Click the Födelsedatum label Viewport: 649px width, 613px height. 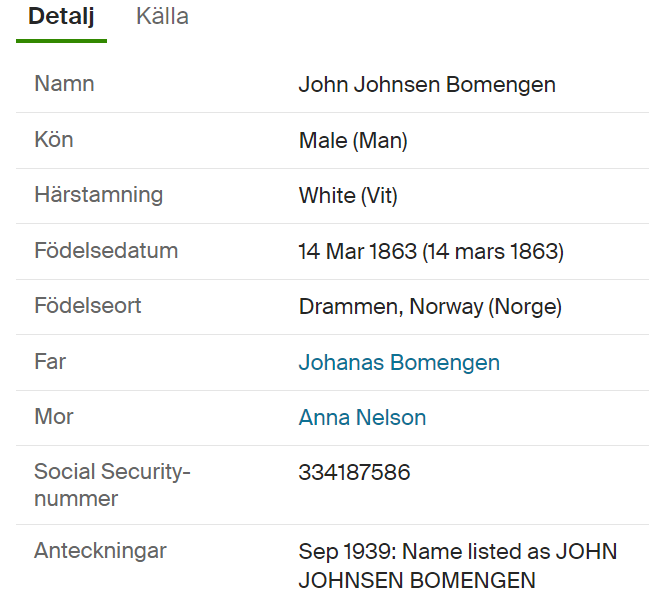coord(106,251)
